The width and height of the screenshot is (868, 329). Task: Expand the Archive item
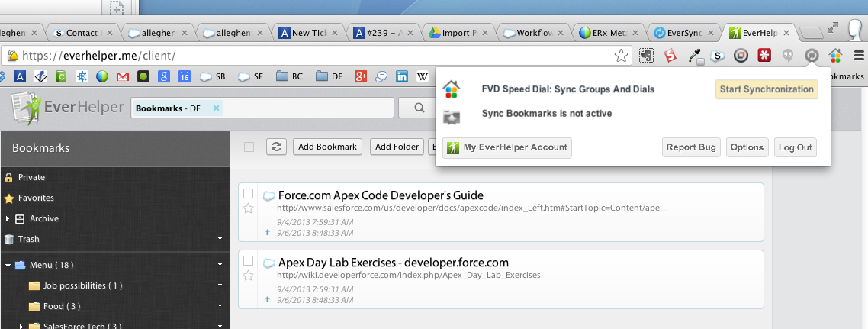click(8, 219)
